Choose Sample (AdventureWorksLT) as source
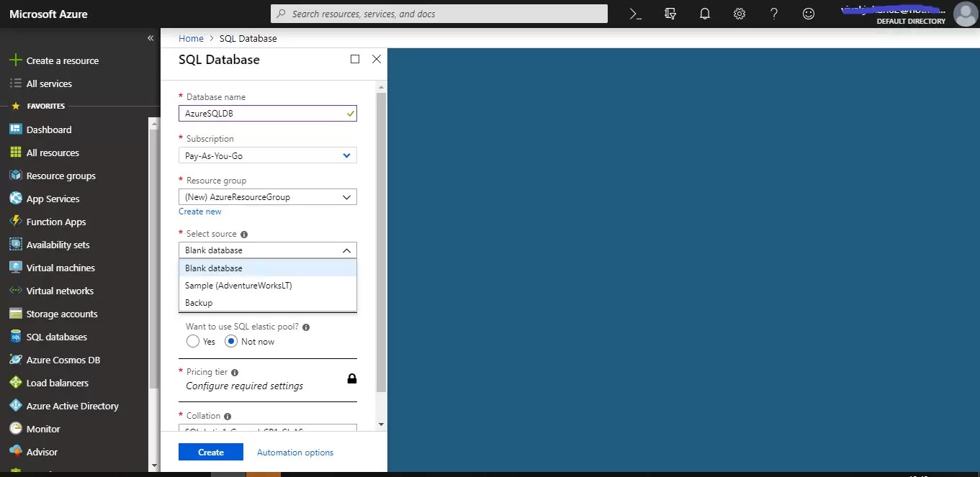 (238, 285)
